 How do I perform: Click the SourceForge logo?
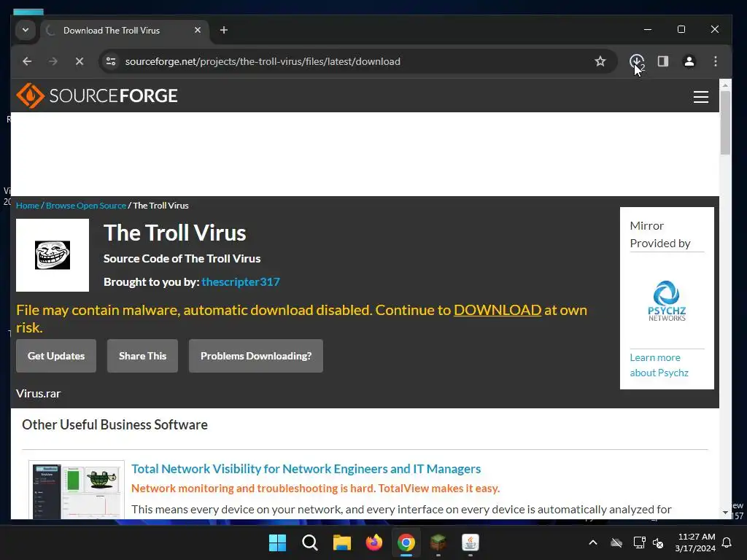[x=97, y=96]
